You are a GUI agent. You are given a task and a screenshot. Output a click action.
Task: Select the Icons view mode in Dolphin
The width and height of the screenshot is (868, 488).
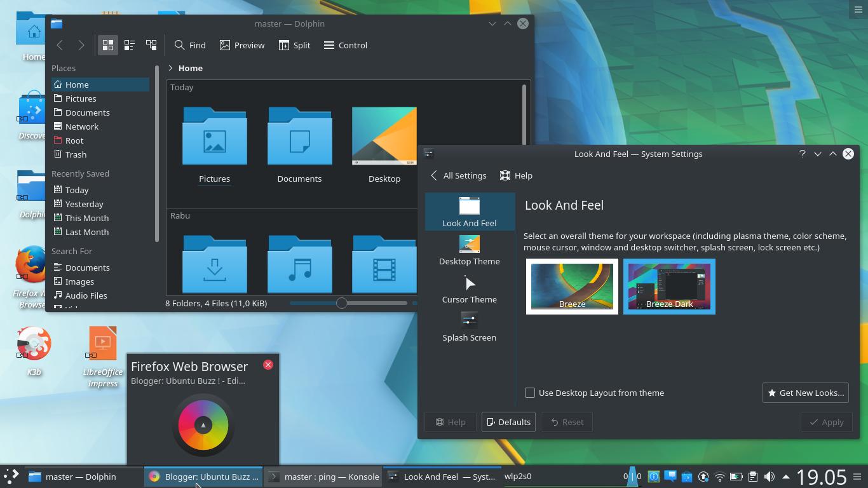[x=107, y=45]
